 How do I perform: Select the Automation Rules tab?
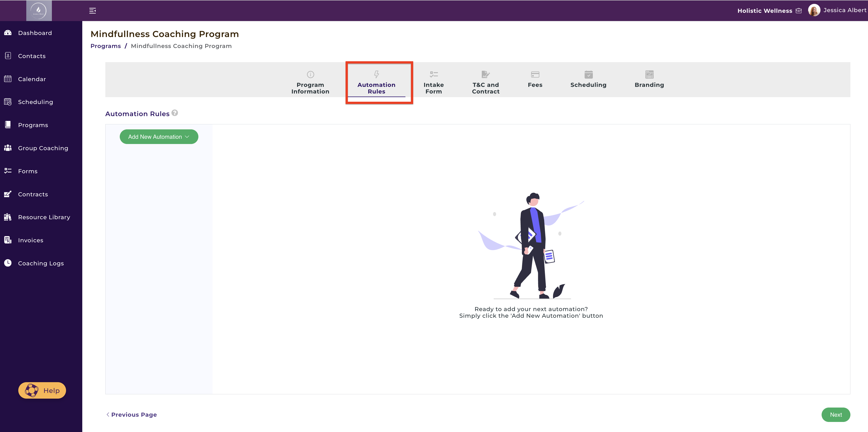[x=376, y=83]
